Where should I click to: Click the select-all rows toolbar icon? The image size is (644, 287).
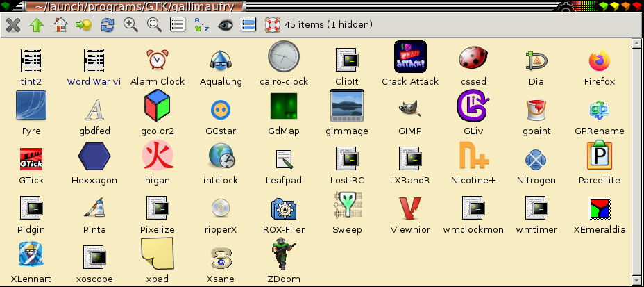(248, 25)
